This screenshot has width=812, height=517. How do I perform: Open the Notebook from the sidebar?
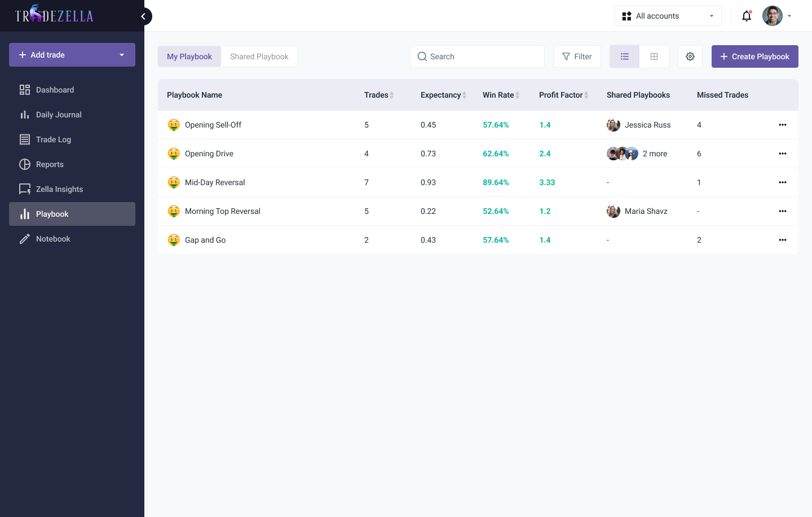tap(52, 238)
